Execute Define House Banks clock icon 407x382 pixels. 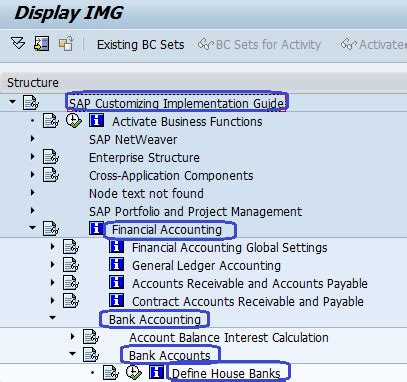coord(134,372)
